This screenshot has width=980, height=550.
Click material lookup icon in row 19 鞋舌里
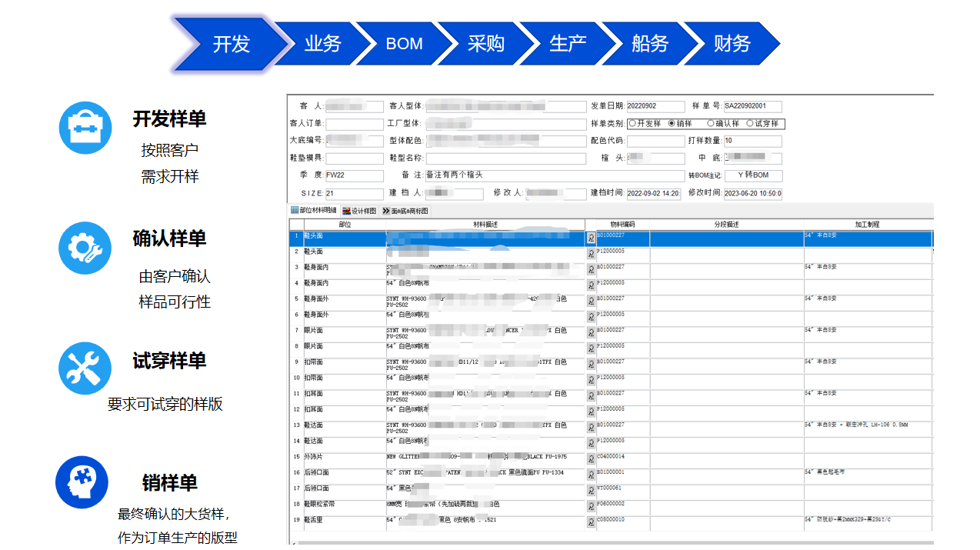pyautogui.click(x=591, y=522)
